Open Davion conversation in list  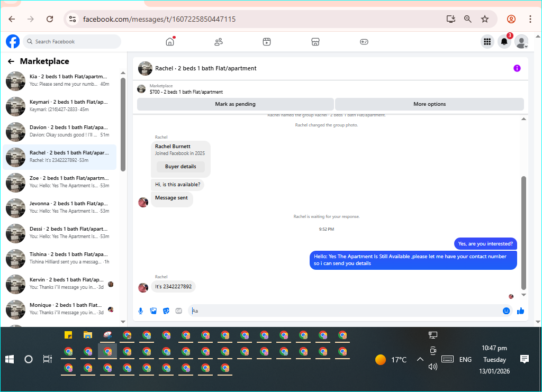(60, 132)
